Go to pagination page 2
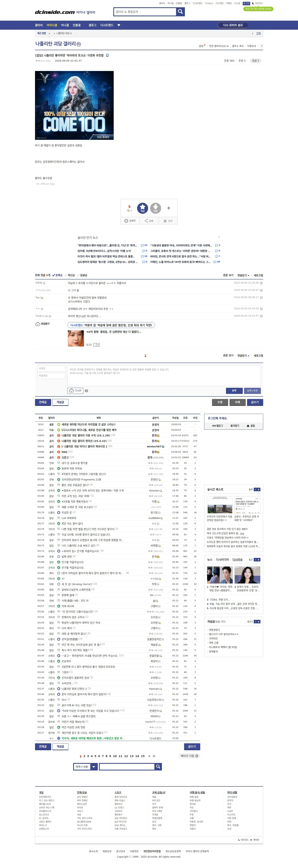Image resolution: width=298 pixels, height=868 pixels. pyautogui.click(x=84, y=756)
